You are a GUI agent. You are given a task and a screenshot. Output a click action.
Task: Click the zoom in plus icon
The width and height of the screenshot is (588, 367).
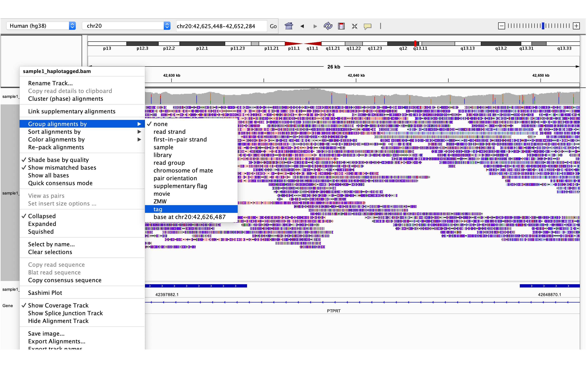576,26
